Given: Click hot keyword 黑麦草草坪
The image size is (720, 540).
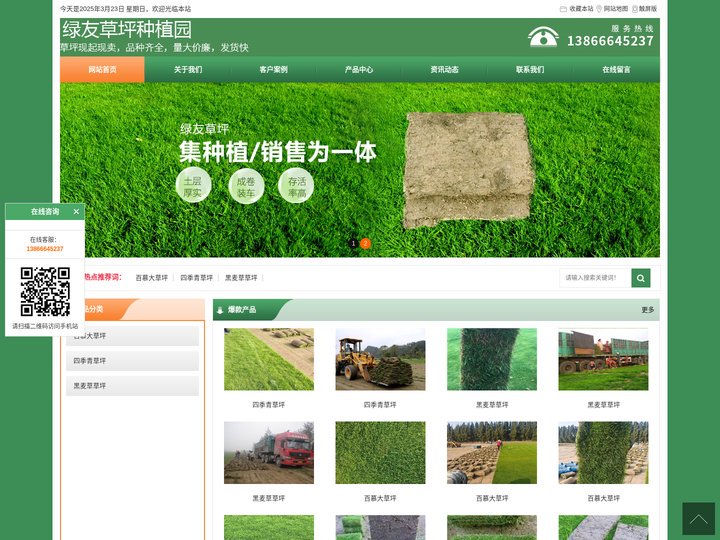Looking at the screenshot, I should point(241,278).
